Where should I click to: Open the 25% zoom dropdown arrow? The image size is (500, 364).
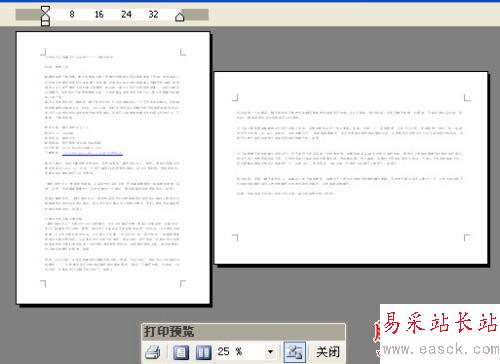tap(271, 352)
